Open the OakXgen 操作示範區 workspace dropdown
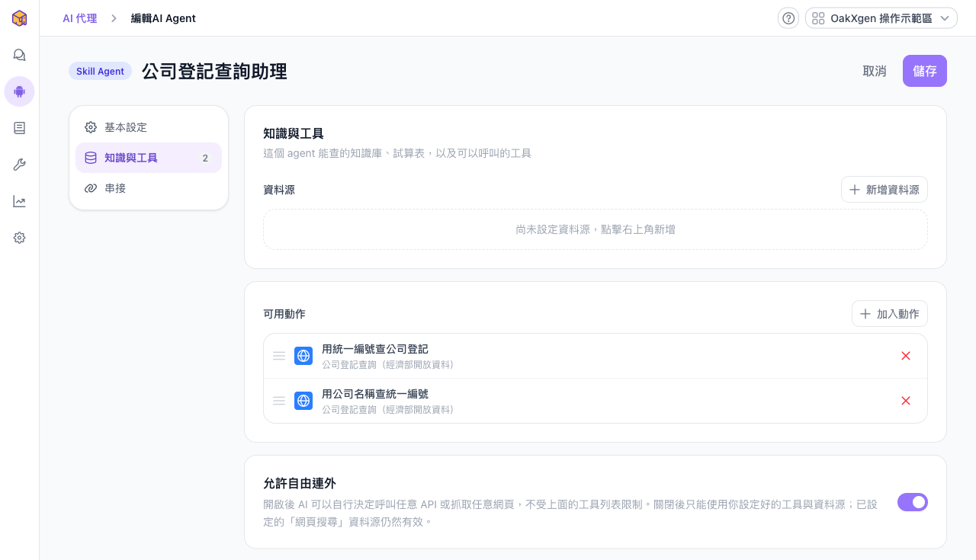The height and width of the screenshot is (560, 976). click(881, 18)
